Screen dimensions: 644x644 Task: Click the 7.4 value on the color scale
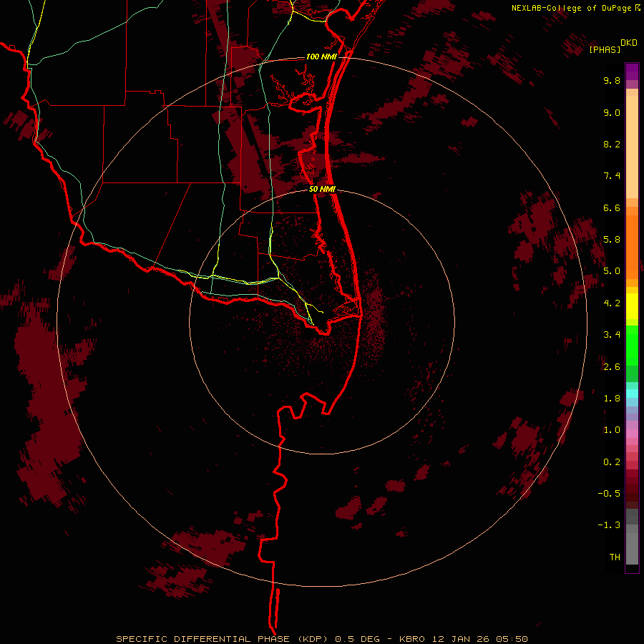612,176
